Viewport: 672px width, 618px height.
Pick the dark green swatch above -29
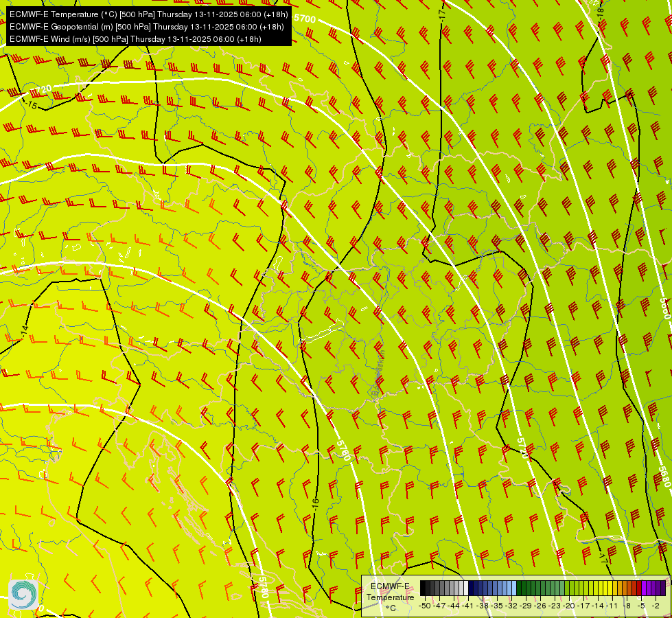[524, 588]
